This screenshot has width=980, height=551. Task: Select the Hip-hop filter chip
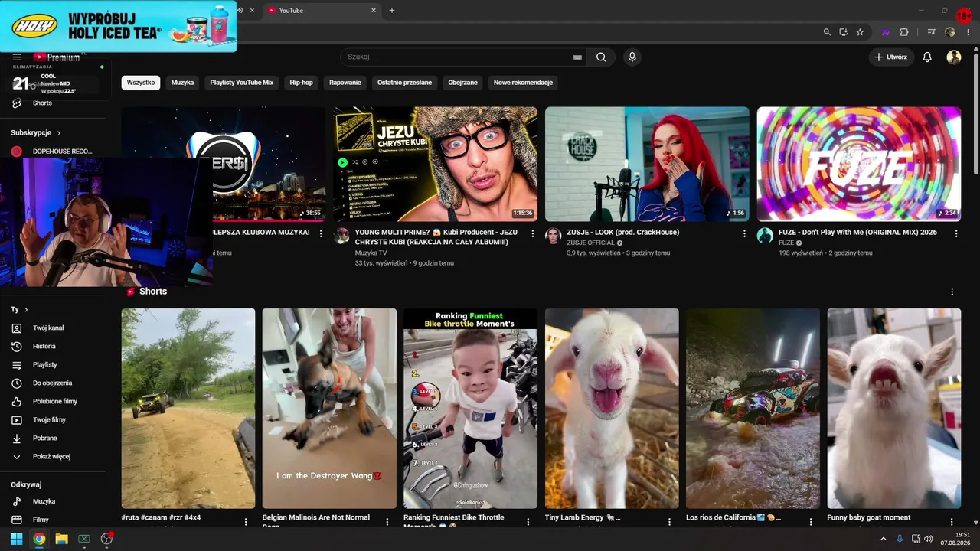click(x=301, y=83)
